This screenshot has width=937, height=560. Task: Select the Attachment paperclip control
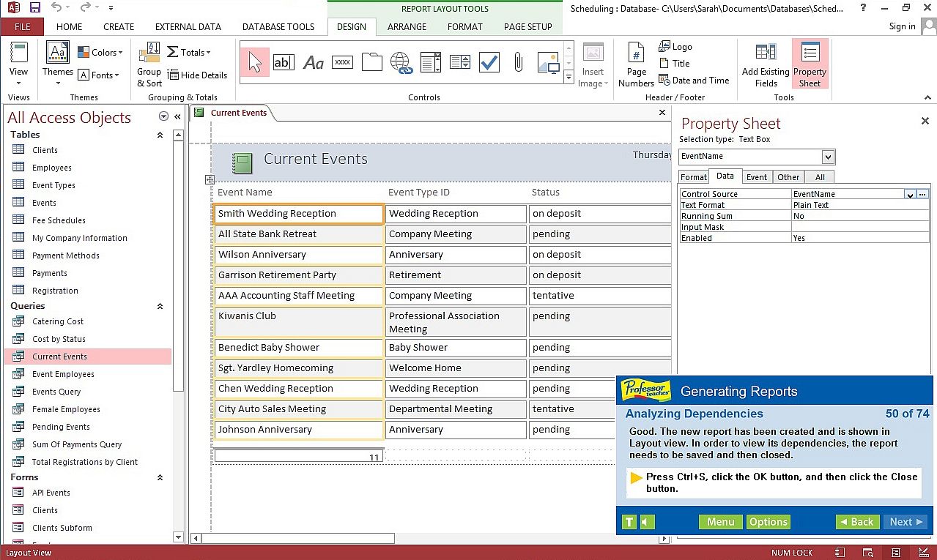point(518,63)
